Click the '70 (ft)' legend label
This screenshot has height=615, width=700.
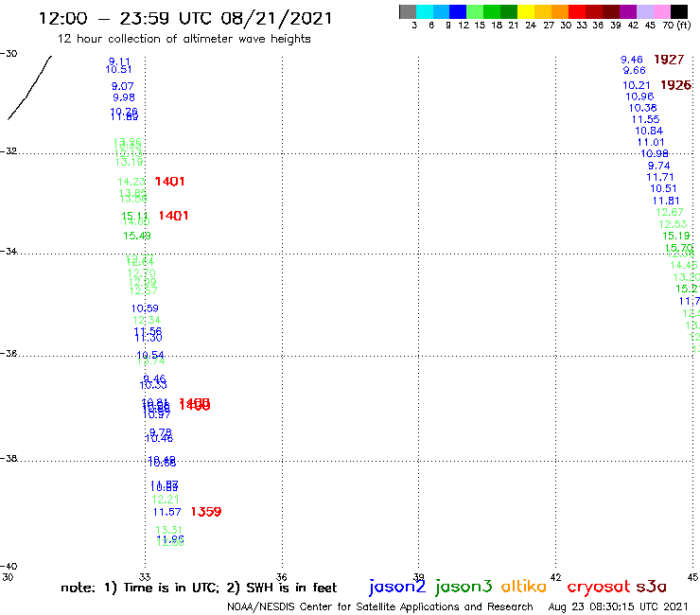point(676,26)
